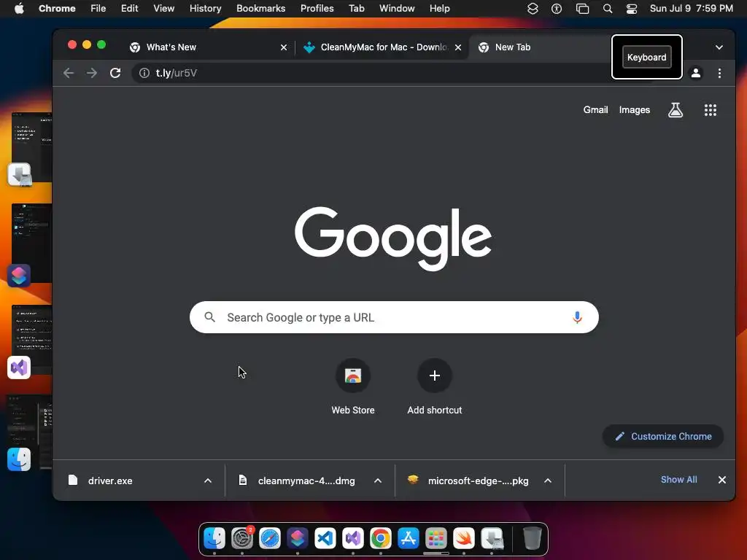Switch to the What's New tab

209,47
